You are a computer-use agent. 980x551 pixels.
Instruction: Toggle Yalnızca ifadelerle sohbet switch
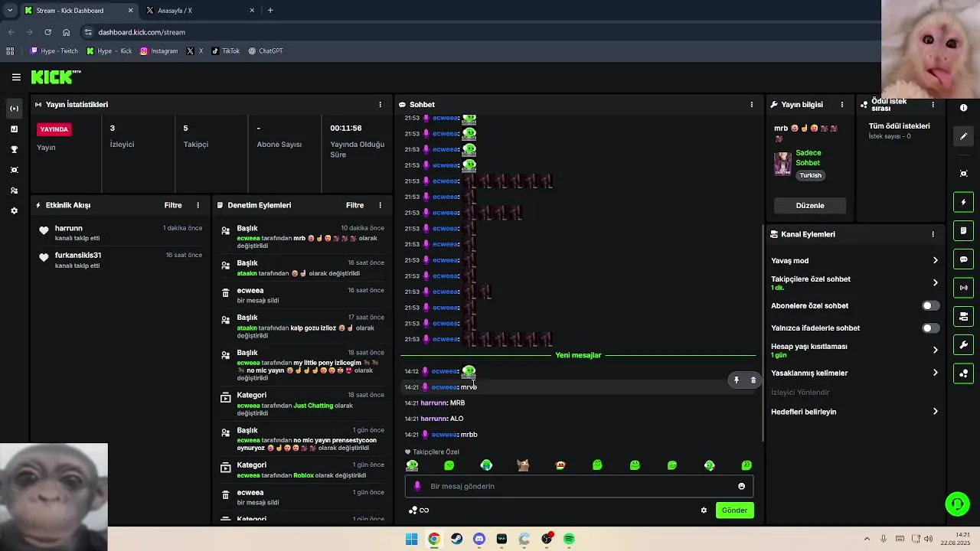[x=929, y=328]
